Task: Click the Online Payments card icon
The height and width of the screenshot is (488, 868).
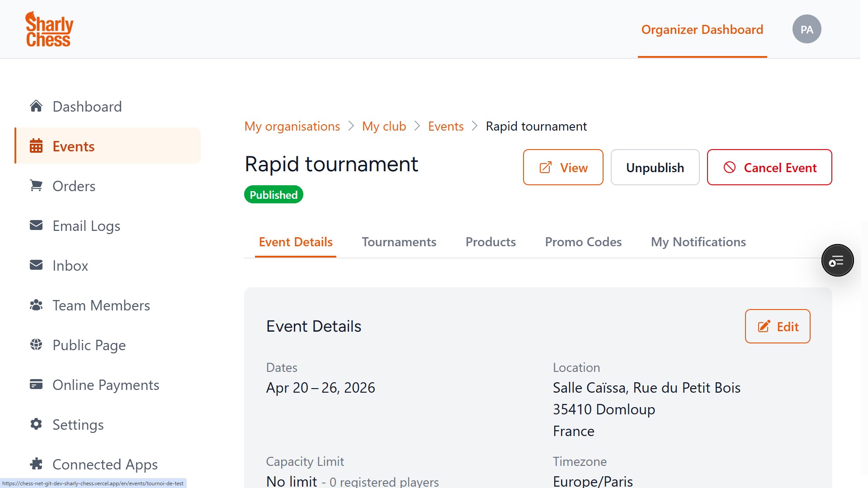Action: click(x=36, y=385)
